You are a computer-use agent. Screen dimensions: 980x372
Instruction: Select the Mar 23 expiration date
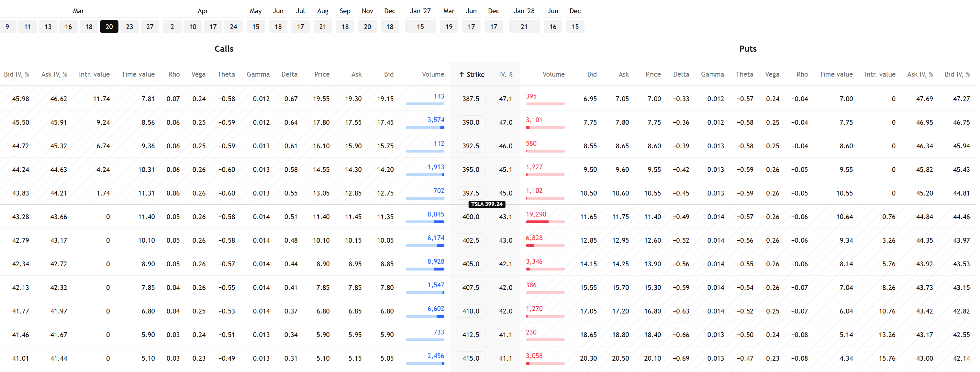click(x=130, y=27)
